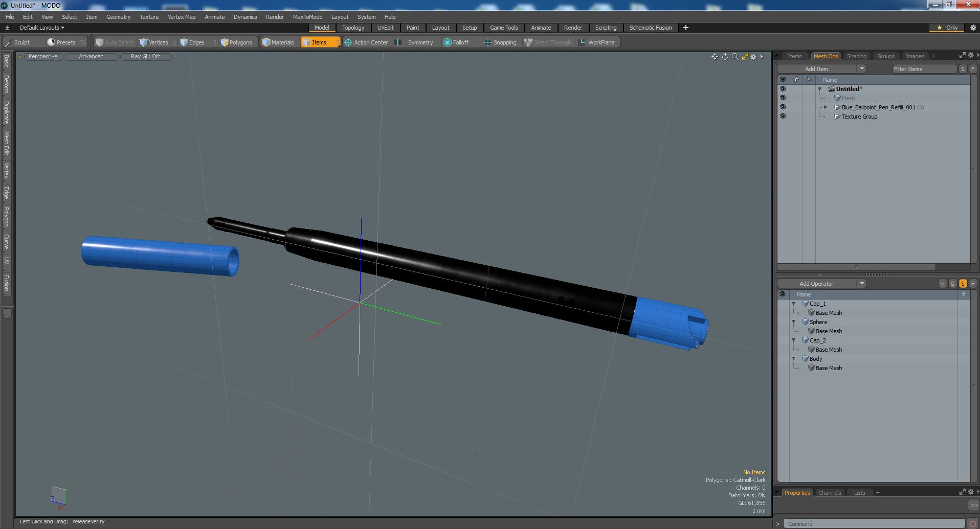Activate Items selection mode
Screen dimensions: 980x529
click(x=320, y=42)
